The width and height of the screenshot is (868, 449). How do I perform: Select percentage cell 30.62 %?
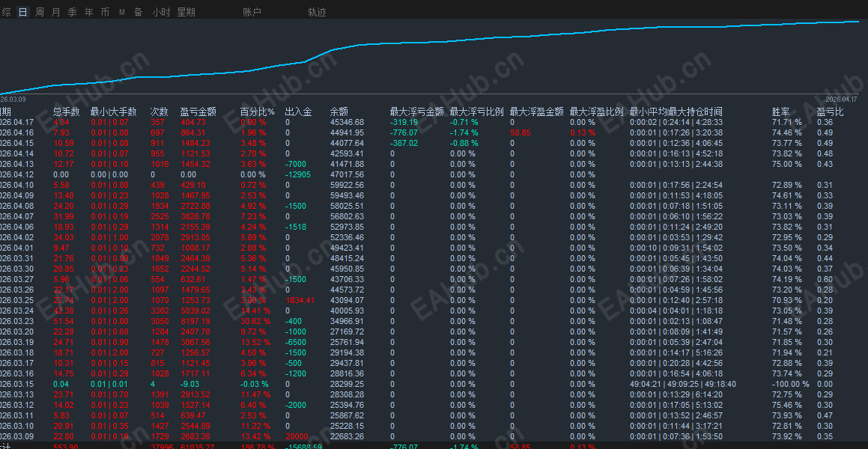(x=255, y=321)
